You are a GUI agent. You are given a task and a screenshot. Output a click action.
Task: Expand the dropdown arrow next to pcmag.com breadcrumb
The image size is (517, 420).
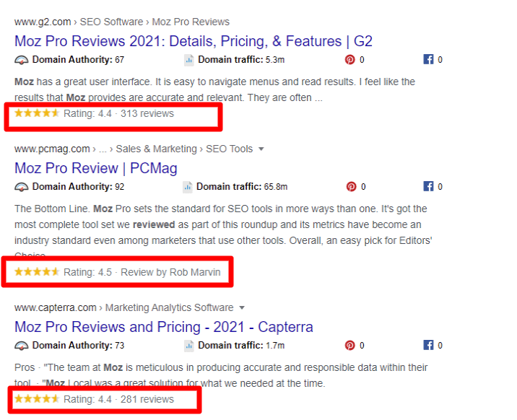(x=261, y=149)
